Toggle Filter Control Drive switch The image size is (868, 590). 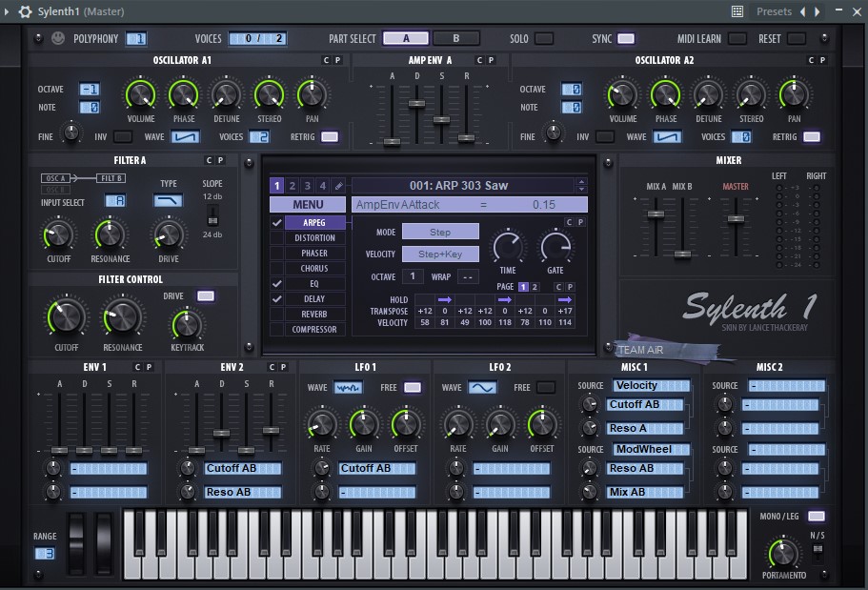206,295
